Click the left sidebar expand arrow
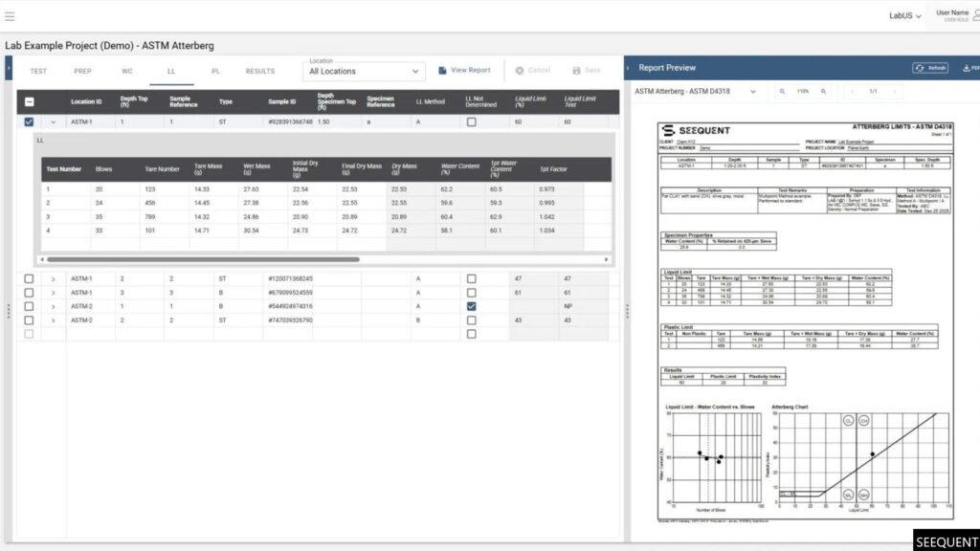 [x=8, y=68]
